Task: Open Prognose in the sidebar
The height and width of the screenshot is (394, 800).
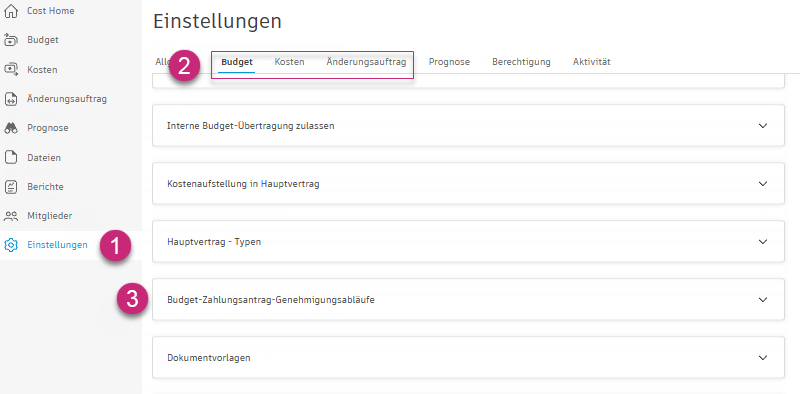Action: pyautogui.click(x=47, y=128)
